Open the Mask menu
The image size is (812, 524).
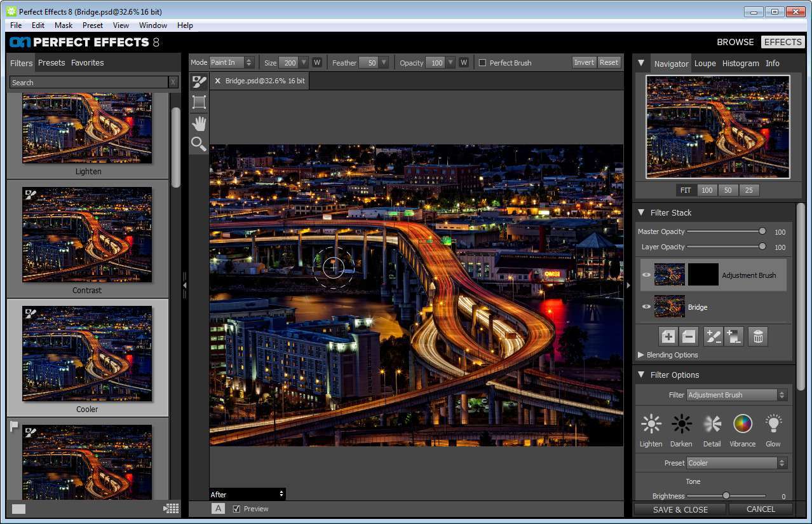pyautogui.click(x=64, y=25)
